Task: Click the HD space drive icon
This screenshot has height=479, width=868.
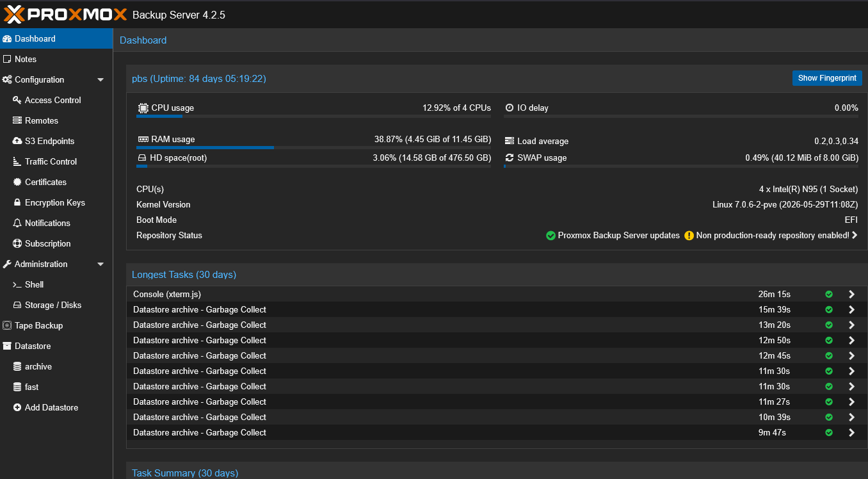Action: point(142,158)
